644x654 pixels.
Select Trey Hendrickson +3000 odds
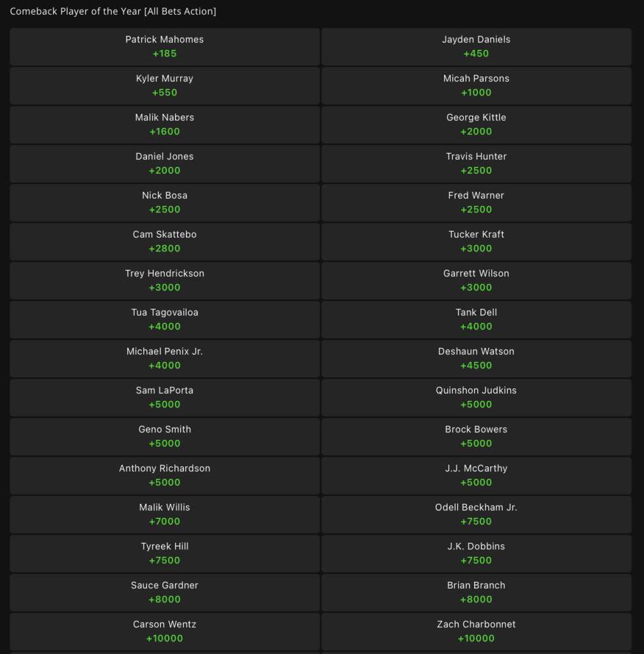click(165, 281)
